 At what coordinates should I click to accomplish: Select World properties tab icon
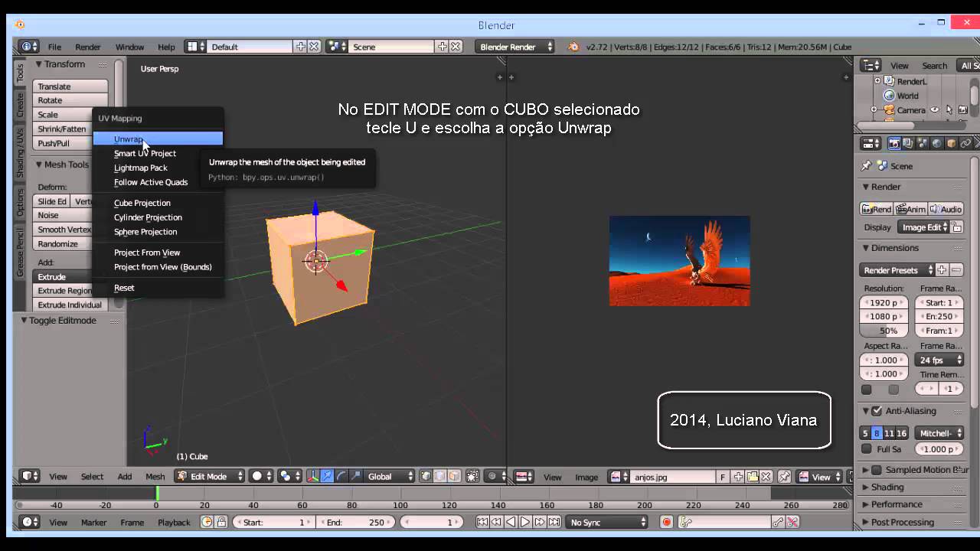tap(937, 143)
